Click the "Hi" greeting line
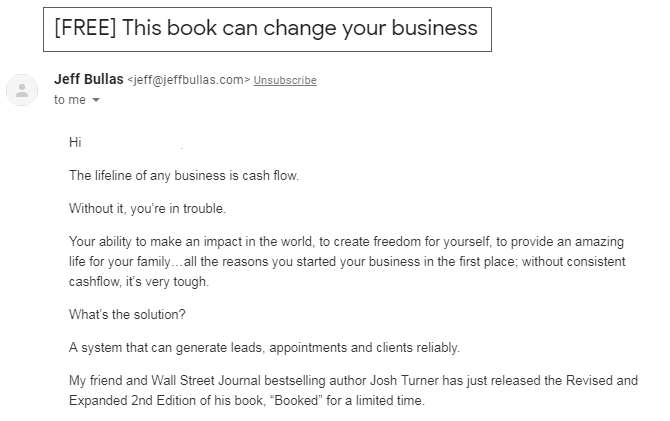The height and width of the screenshot is (421, 670). pyautogui.click(x=75, y=142)
